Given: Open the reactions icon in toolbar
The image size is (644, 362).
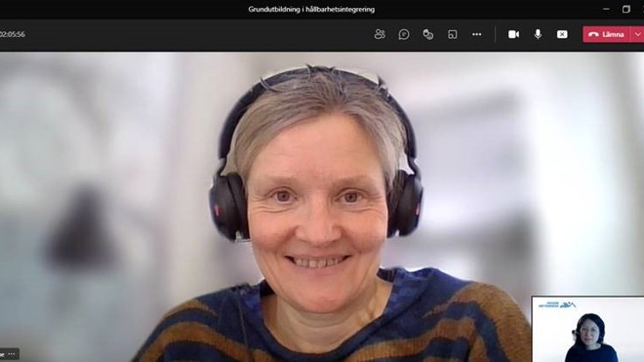Looking at the screenshot, I should 428,34.
